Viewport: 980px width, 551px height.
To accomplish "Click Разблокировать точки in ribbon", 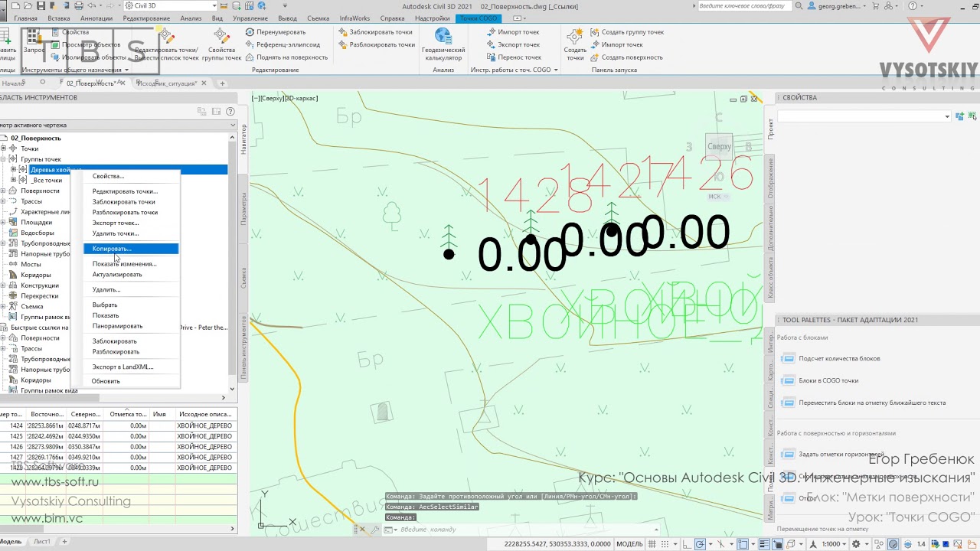I will 376,44.
